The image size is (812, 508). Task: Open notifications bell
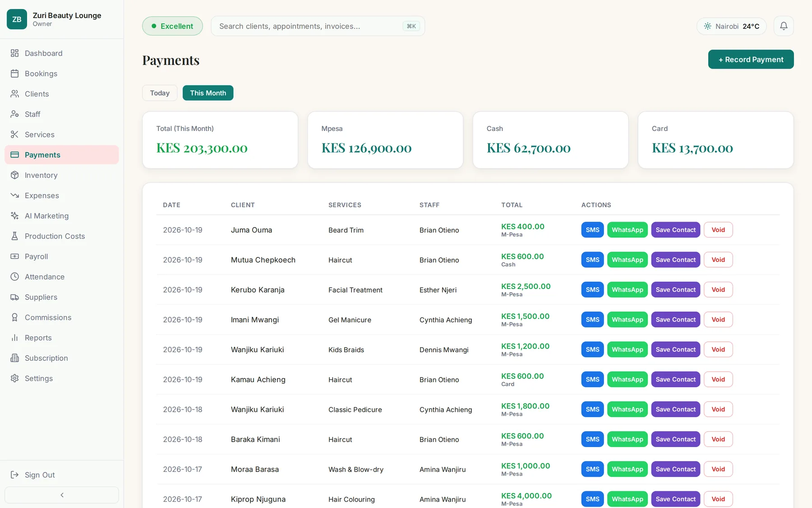pyautogui.click(x=784, y=26)
